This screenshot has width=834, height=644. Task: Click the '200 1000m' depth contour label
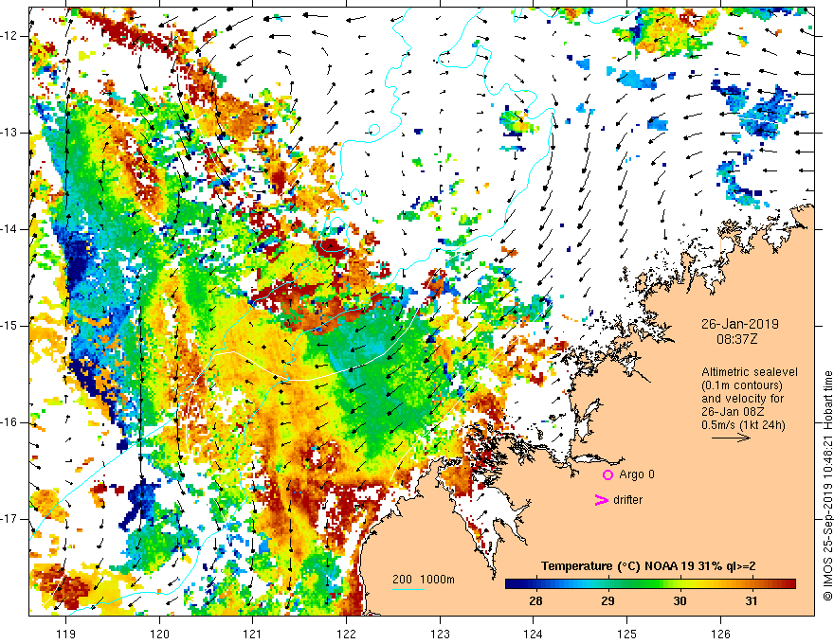tap(424, 580)
